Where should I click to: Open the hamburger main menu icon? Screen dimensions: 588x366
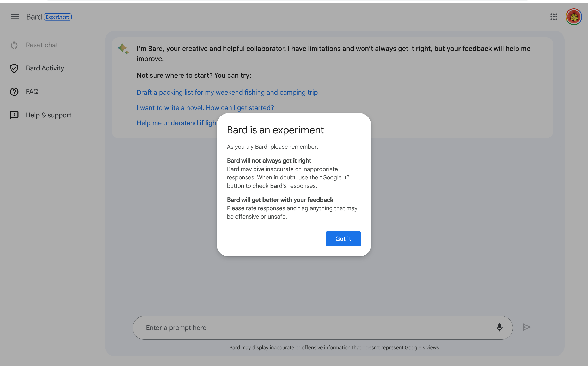pos(15,17)
